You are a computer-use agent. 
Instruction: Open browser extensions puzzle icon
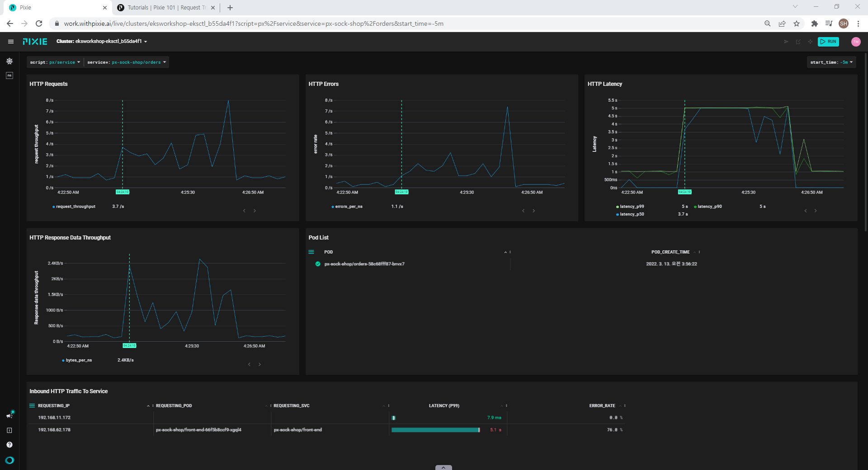[x=815, y=23]
